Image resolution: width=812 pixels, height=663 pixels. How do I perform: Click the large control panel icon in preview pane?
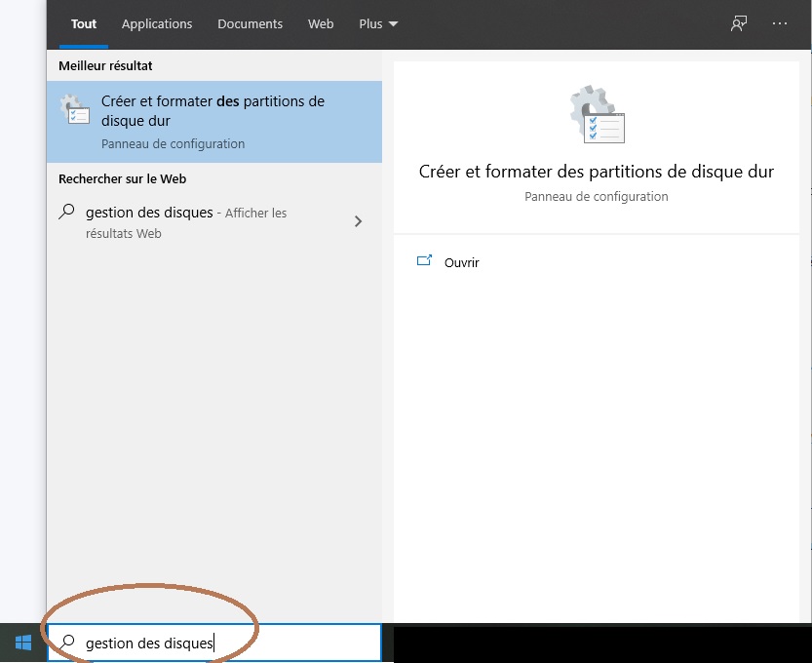click(598, 114)
